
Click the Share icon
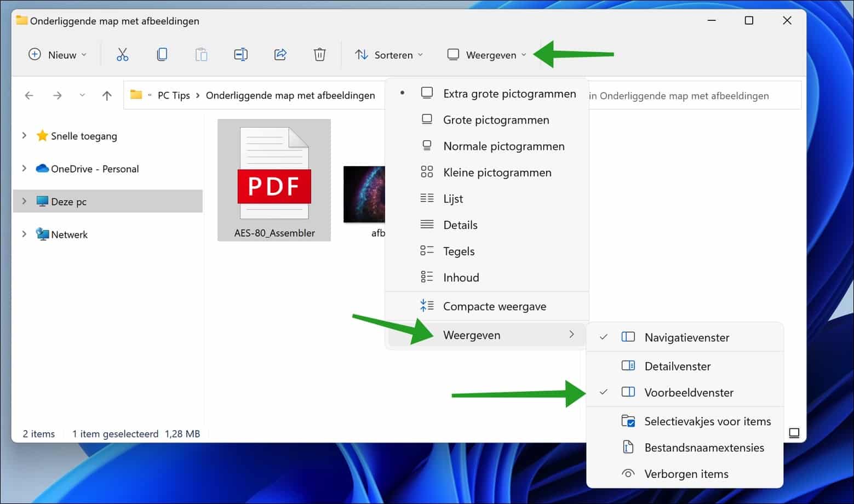[x=280, y=54]
